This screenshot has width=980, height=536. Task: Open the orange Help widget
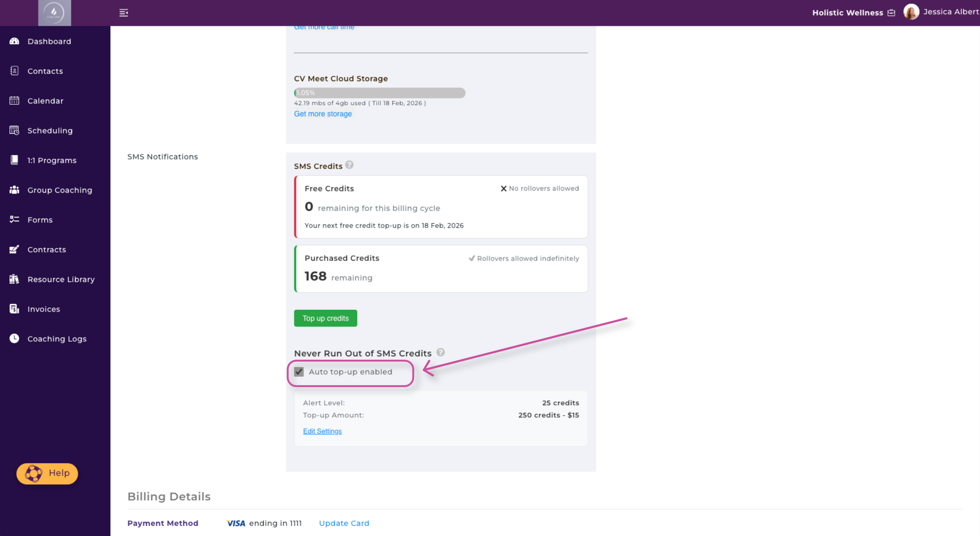point(47,473)
